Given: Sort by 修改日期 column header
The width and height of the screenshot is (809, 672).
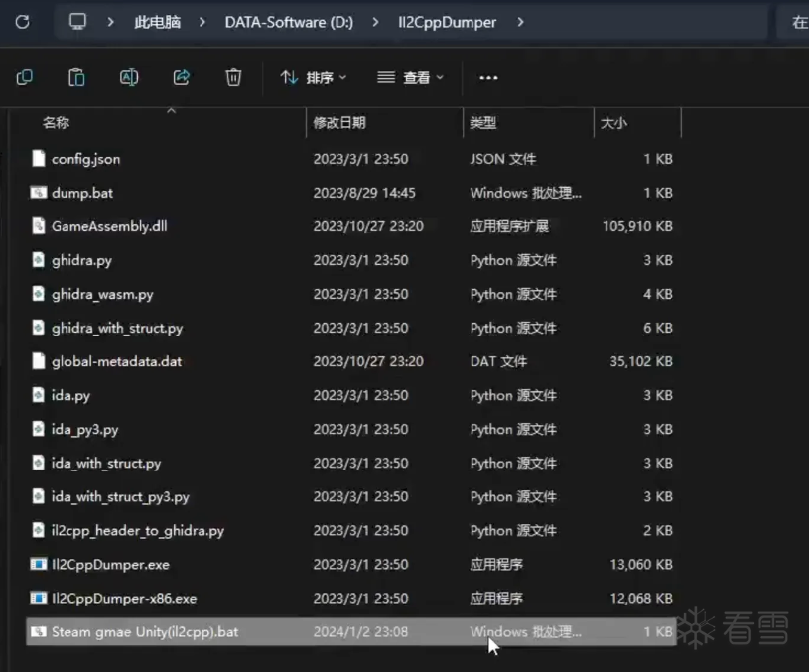Looking at the screenshot, I should (338, 123).
